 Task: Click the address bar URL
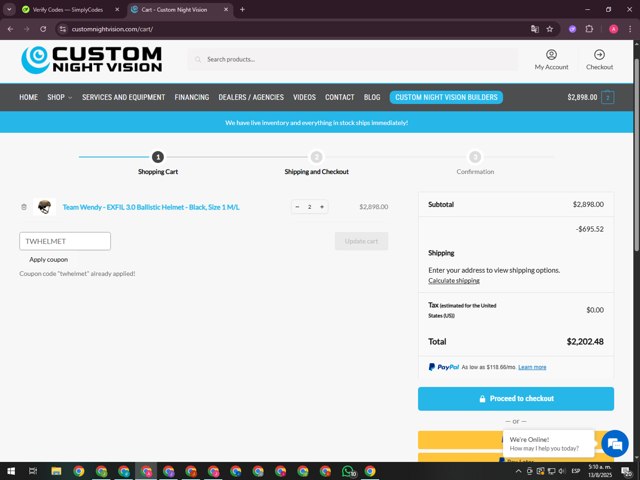pyautogui.click(x=112, y=29)
